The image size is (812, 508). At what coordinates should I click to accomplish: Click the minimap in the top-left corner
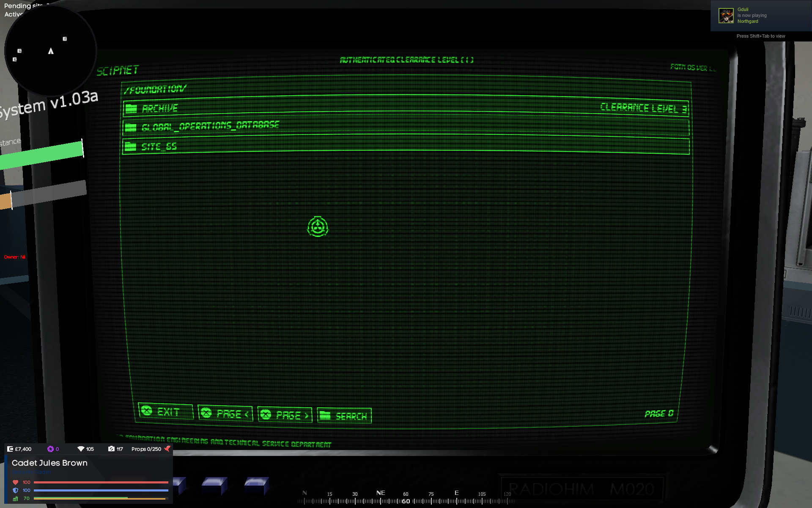click(x=50, y=51)
